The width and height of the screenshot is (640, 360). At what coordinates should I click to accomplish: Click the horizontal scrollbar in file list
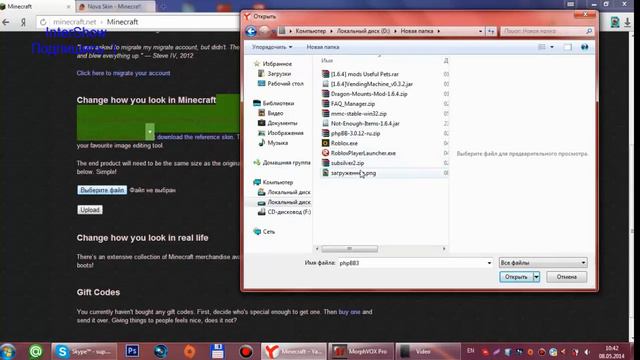pyautogui.click(x=349, y=249)
